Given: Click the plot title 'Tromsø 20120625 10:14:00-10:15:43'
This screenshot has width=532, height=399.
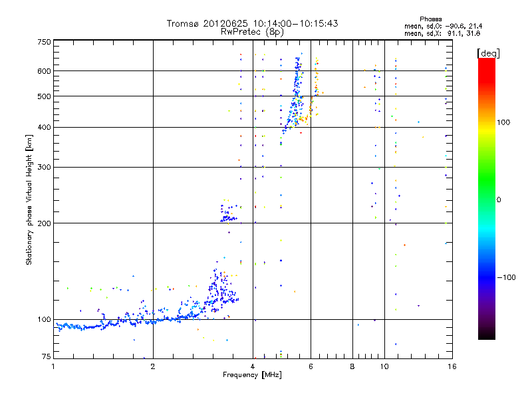Looking at the screenshot, I should click(252, 23).
